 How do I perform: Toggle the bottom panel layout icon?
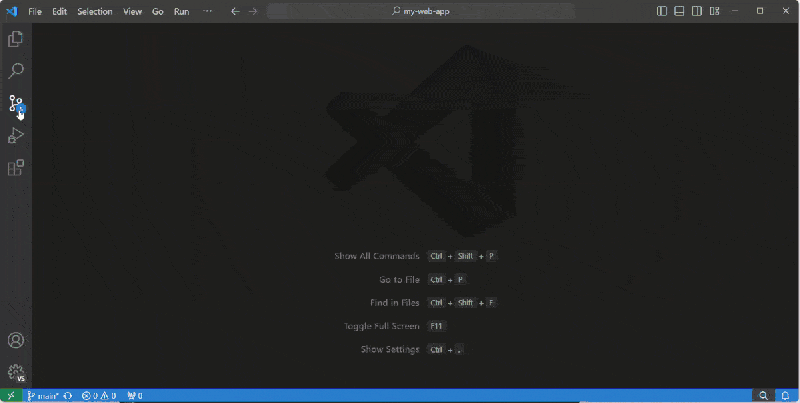(679, 11)
